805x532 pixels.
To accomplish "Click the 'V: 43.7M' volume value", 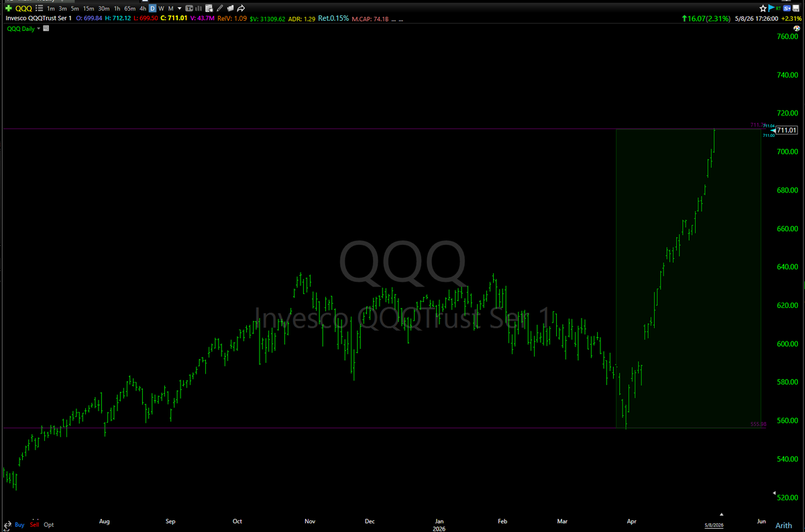I will coord(202,19).
